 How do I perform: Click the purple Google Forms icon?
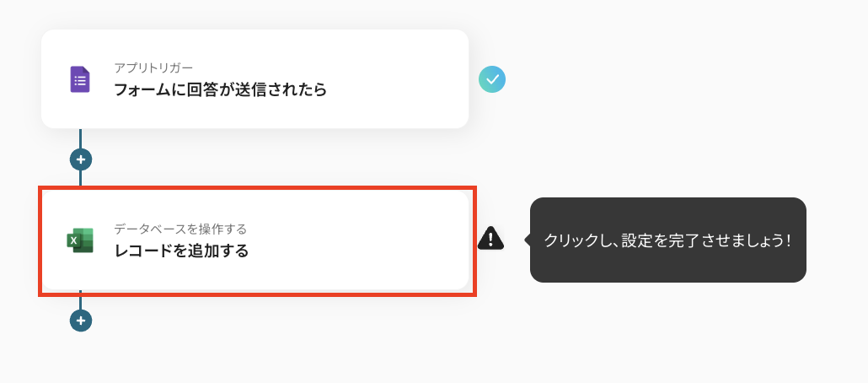point(79,80)
